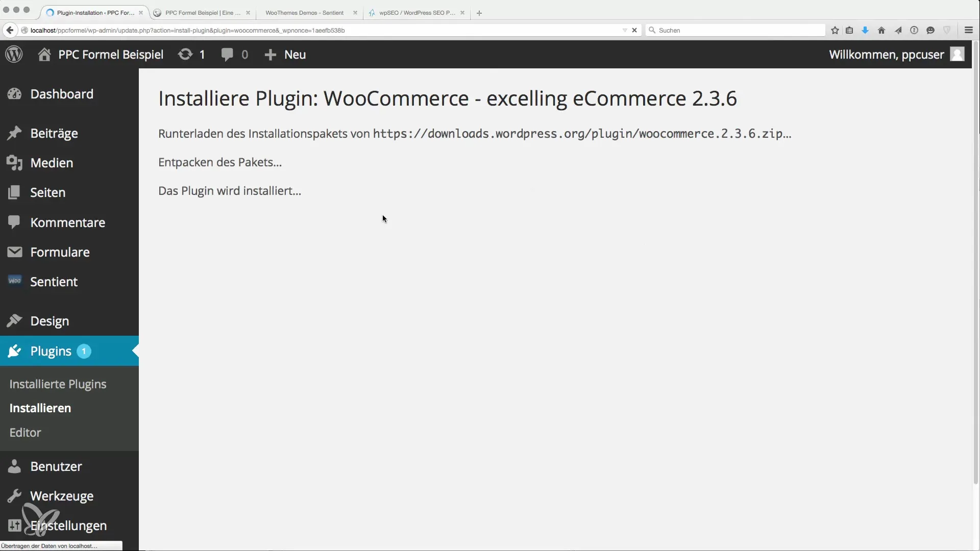Click the Dashboard gauge icon
Viewport: 980px width, 551px height.
pos(14,94)
